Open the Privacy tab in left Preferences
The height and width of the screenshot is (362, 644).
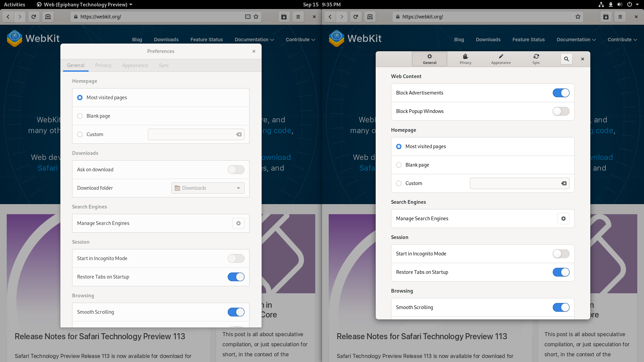(103, 65)
